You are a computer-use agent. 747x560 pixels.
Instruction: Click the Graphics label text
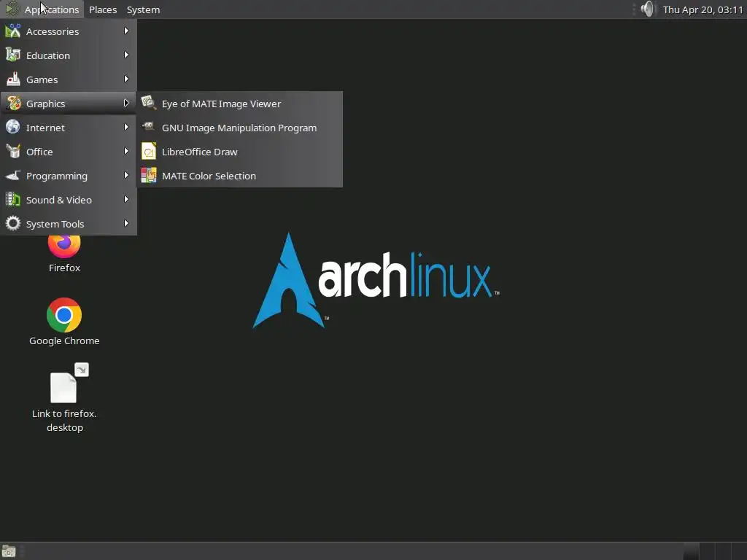[46, 104]
